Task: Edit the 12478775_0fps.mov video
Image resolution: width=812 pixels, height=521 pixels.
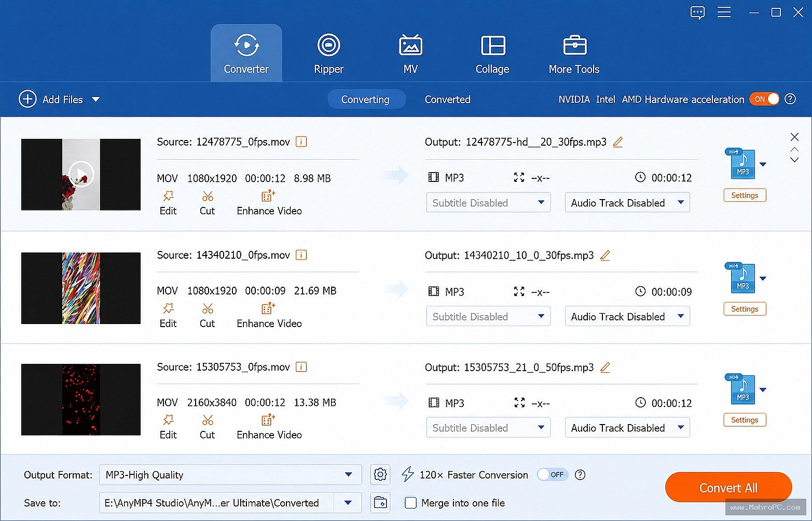Action: [x=168, y=203]
